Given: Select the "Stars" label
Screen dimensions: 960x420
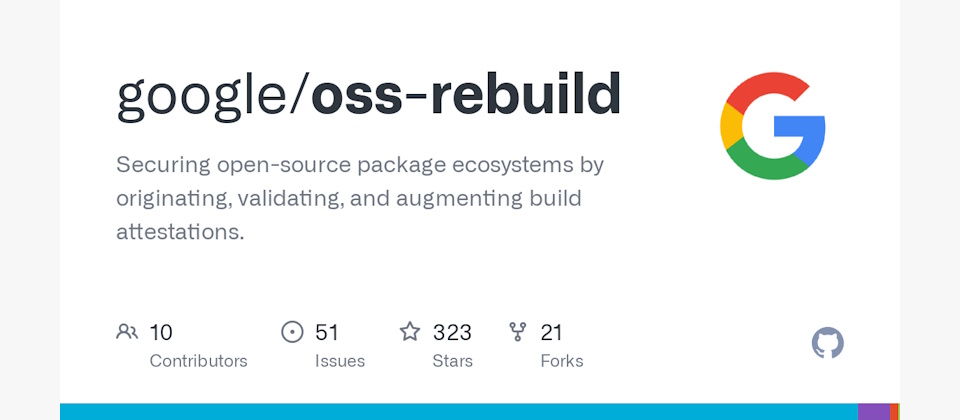Looking at the screenshot, I should (x=452, y=361).
